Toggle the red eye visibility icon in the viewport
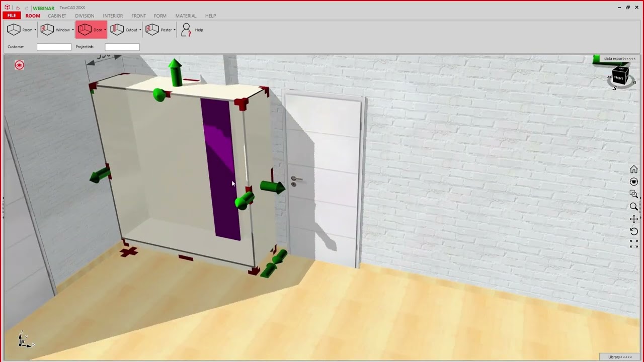 [x=19, y=65]
